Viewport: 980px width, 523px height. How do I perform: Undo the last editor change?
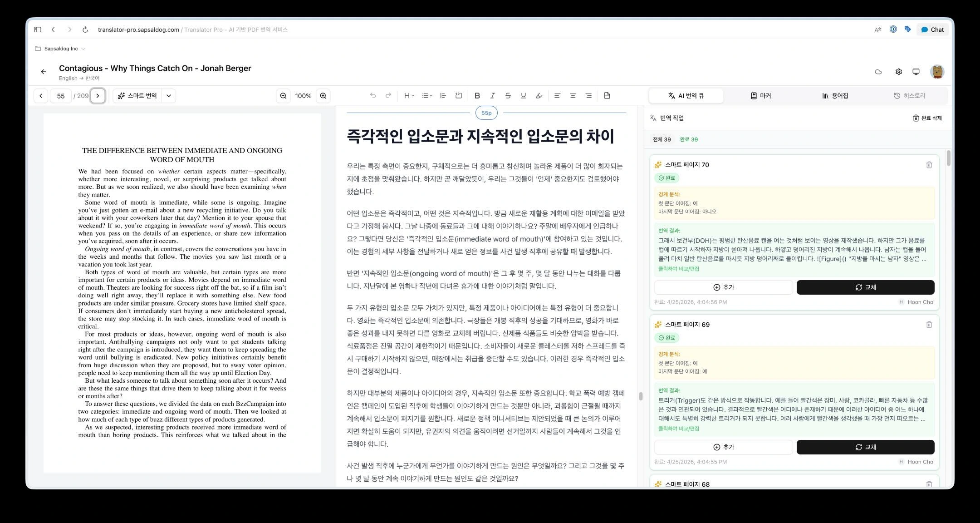click(x=373, y=96)
